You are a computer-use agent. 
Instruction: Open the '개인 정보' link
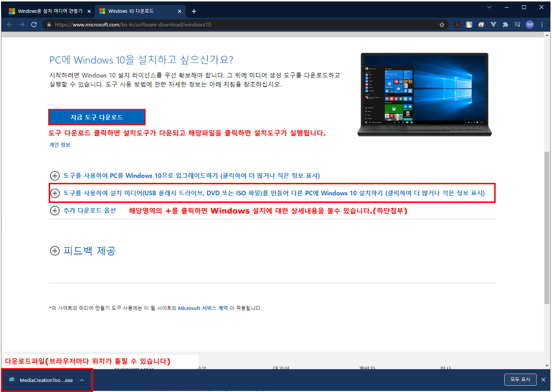tap(60, 145)
